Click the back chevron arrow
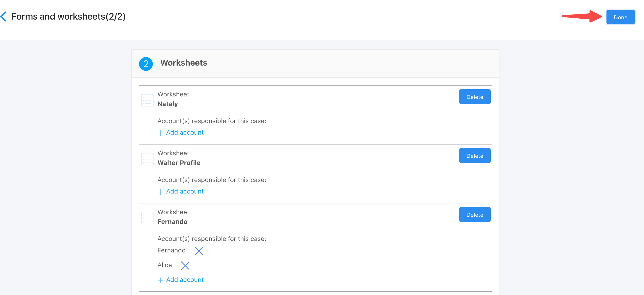This screenshot has width=644, height=295. pyautogui.click(x=4, y=17)
